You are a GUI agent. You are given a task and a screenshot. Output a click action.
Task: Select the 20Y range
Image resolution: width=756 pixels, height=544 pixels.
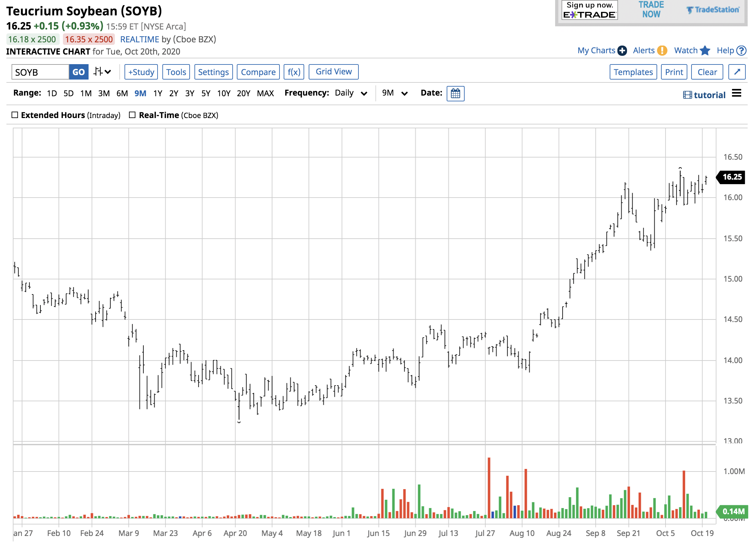pyautogui.click(x=243, y=93)
